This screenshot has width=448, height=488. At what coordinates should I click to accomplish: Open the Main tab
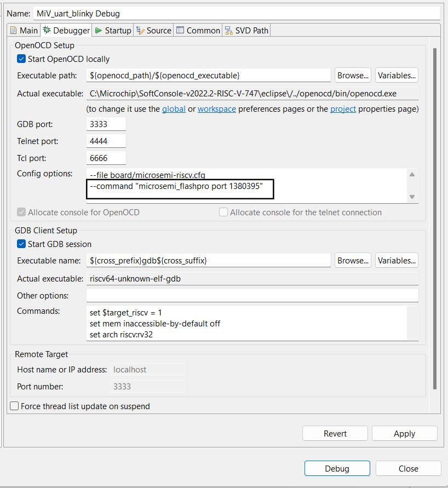(x=24, y=31)
